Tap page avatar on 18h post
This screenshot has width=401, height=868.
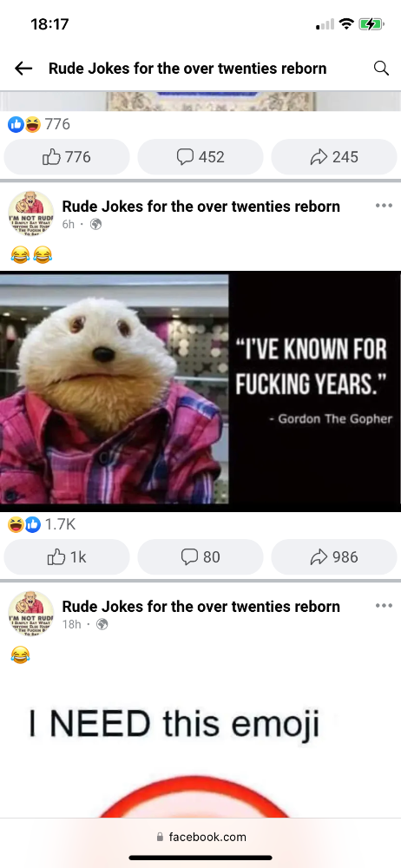(x=30, y=614)
